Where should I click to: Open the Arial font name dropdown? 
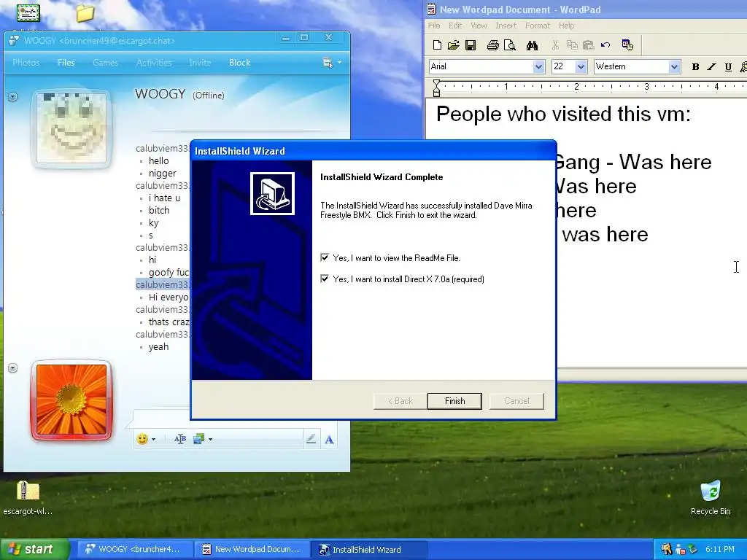pos(538,66)
